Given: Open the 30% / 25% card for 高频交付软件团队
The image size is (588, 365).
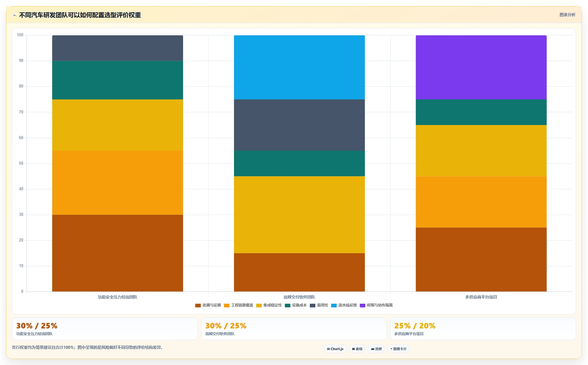Looking at the screenshot, I should (x=294, y=329).
